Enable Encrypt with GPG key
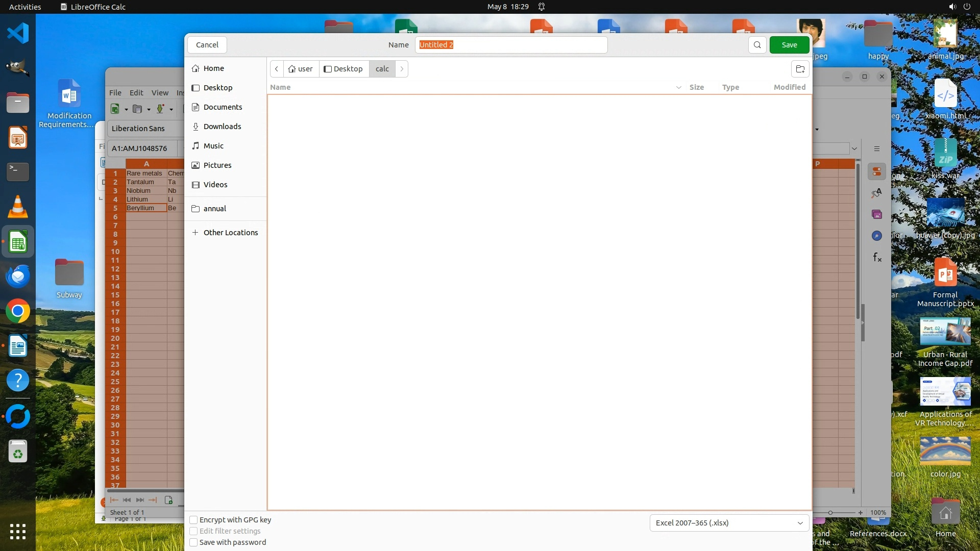Image resolution: width=980 pixels, height=551 pixels. pyautogui.click(x=194, y=520)
